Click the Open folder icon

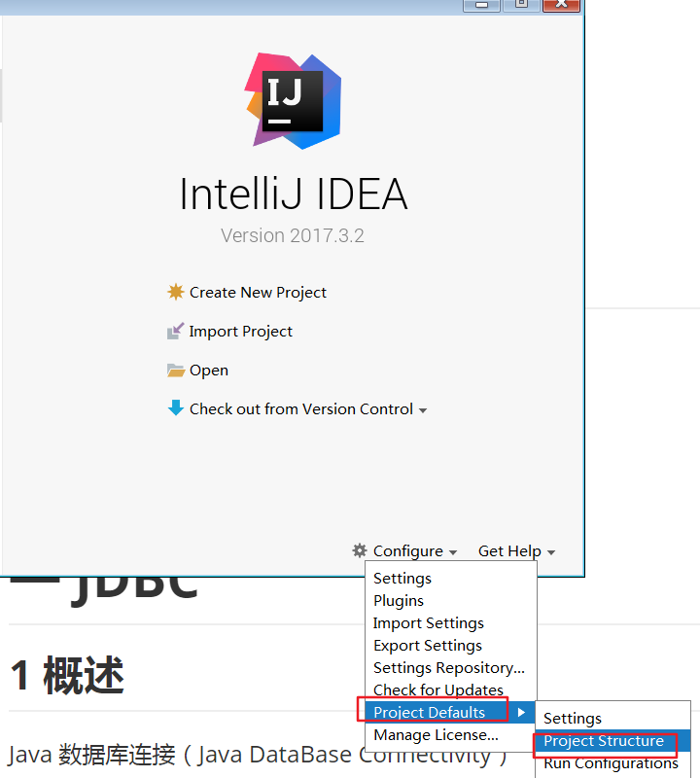click(176, 371)
